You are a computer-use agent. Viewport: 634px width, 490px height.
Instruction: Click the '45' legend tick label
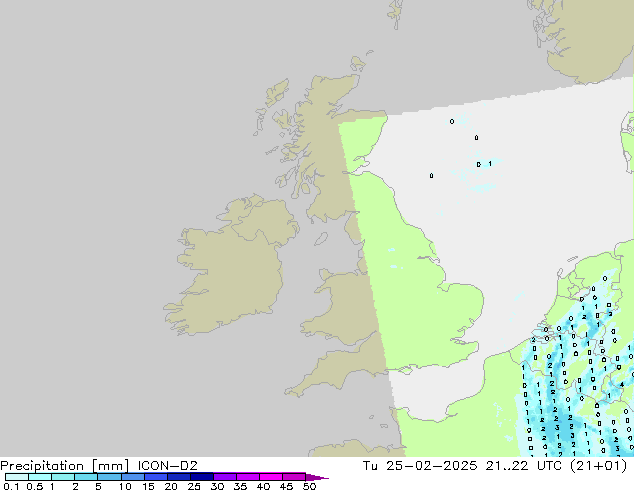tap(286, 486)
